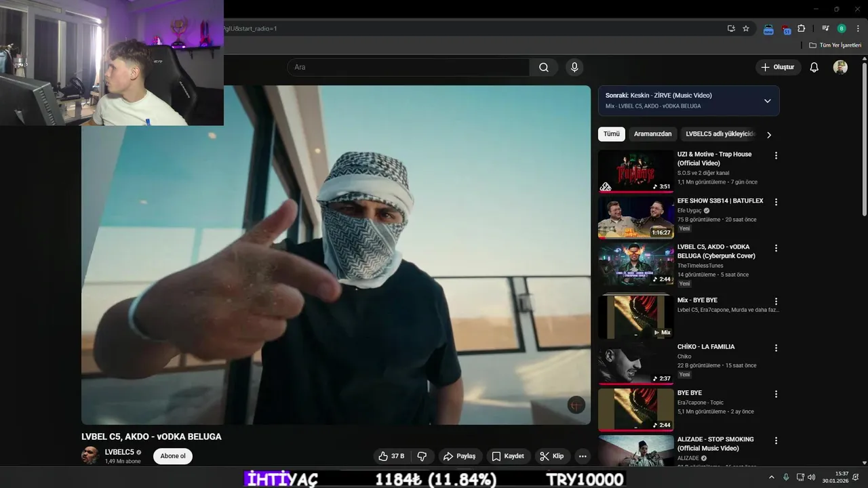This screenshot has height=488, width=868.
Task: Focus the YouTube Ara search field
Action: [408, 67]
